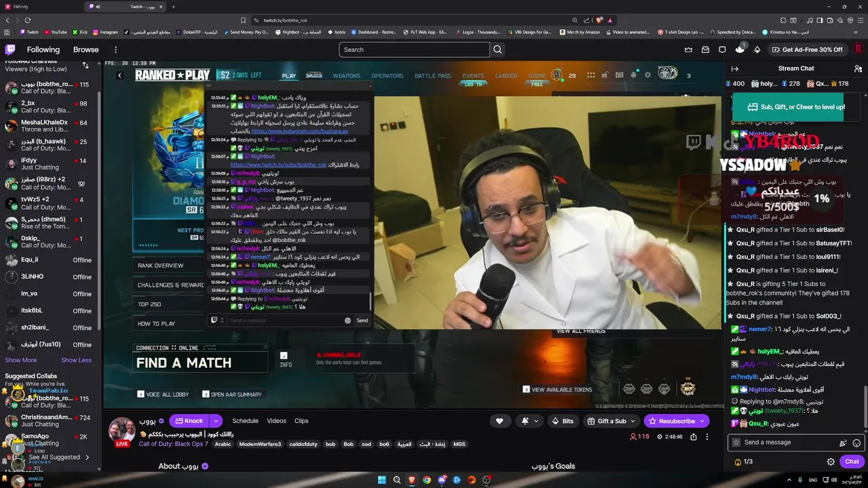868x488 pixels.
Task: Open the notifications inbox icon
Action: coord(705,49)
